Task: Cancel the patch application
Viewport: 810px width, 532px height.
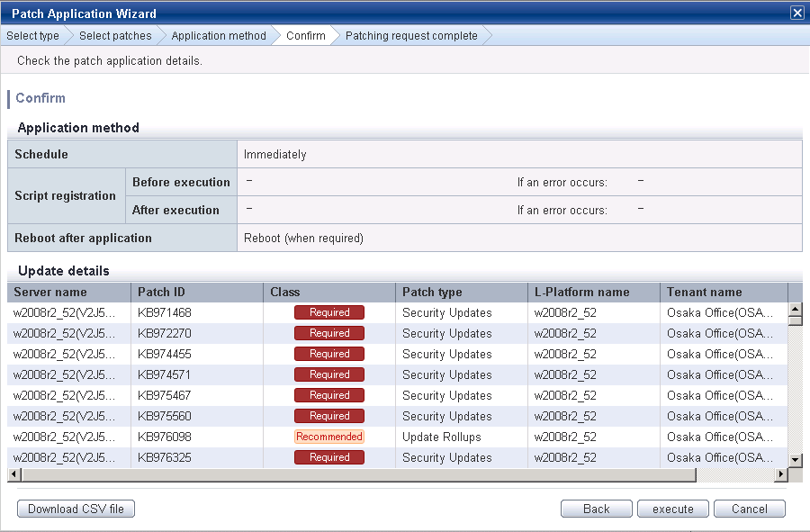Action: point(749,509)
